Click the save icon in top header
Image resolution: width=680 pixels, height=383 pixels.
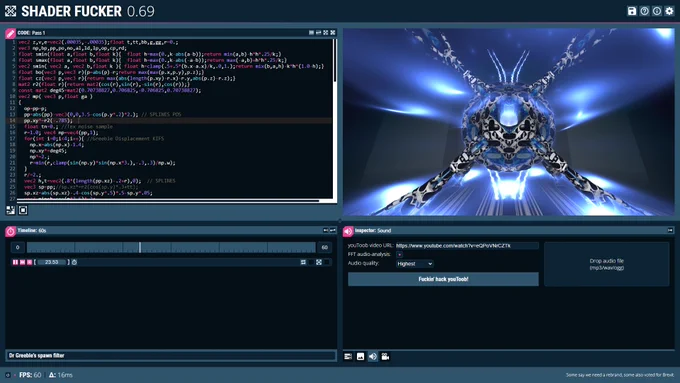[632, 11]
